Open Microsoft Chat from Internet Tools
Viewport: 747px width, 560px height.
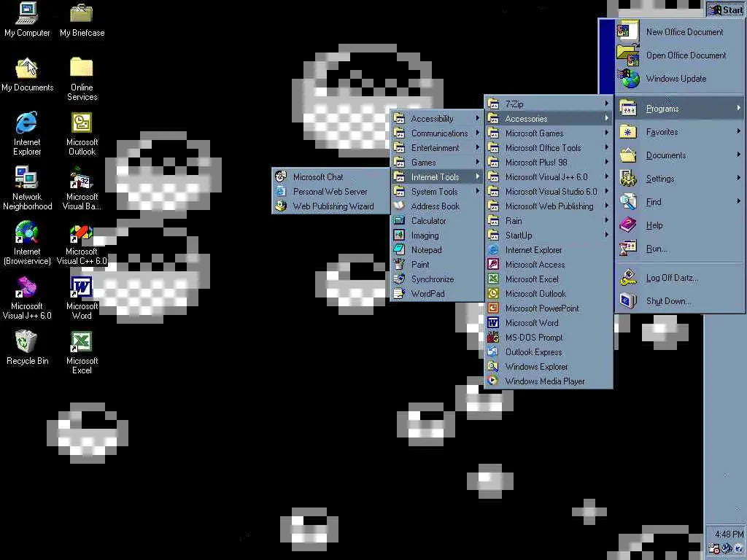(331, 177)
